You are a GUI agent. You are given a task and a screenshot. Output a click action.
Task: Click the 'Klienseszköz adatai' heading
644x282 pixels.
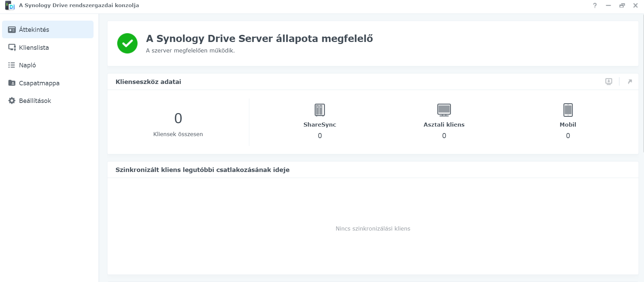[148, 82]
